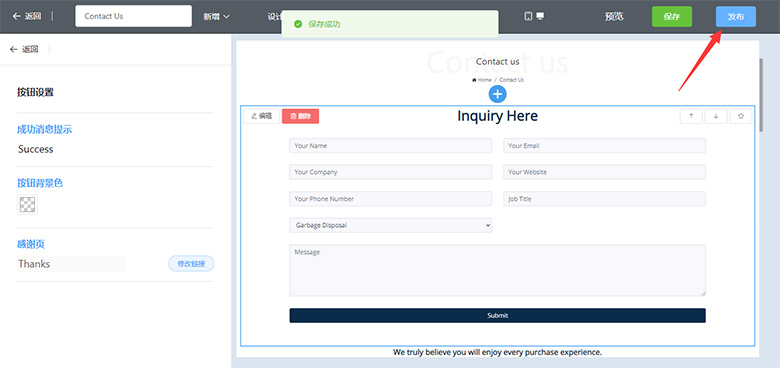Click the blue plus add-section icon

tap(497, 94)
